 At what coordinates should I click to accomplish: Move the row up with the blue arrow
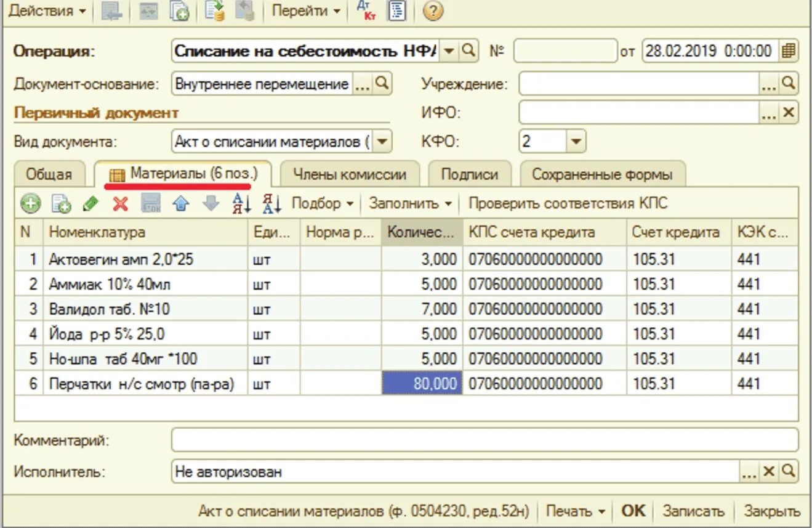click(181, 203)
